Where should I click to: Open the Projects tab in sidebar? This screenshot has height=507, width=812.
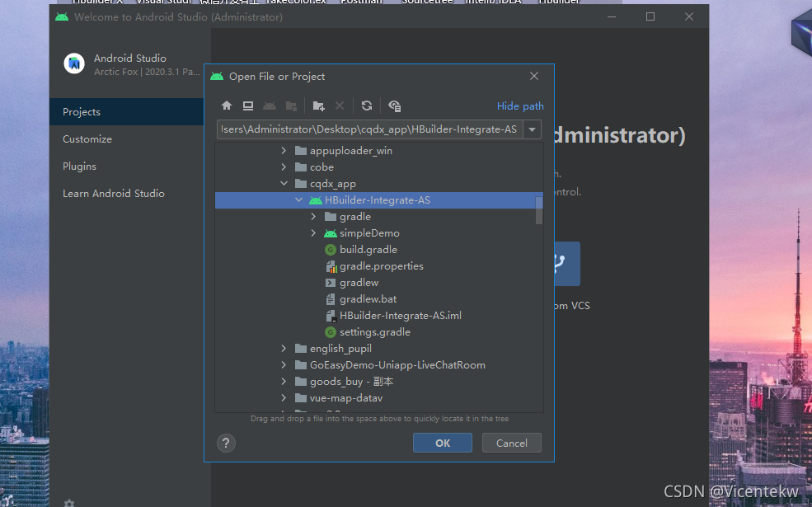click(x=127, y=112)
